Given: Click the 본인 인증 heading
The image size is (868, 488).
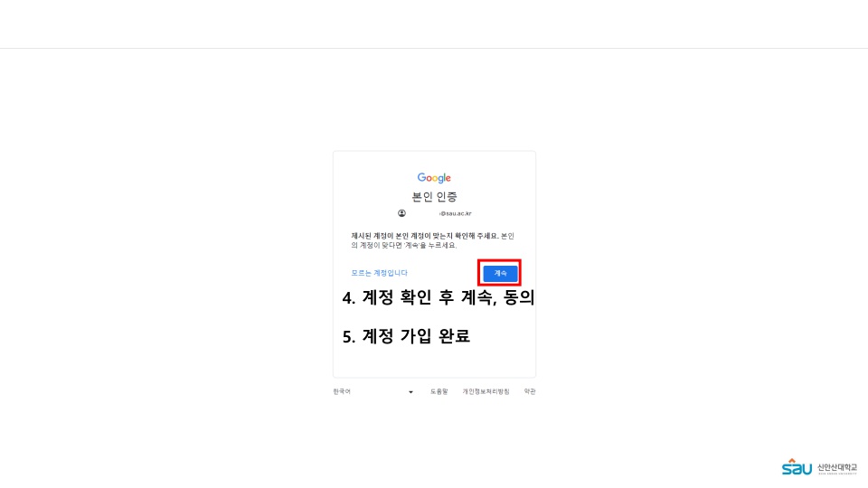Looking at the screenshot, I should (x=435, y=196).
